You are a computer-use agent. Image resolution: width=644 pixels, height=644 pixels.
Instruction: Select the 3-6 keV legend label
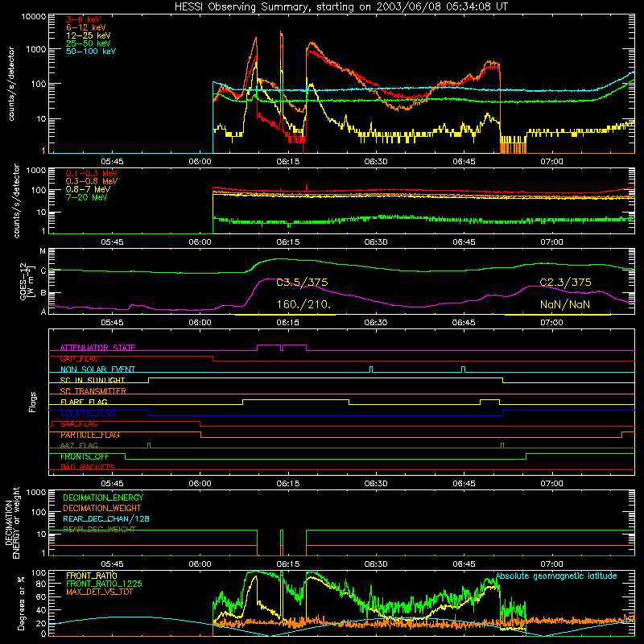84,19
